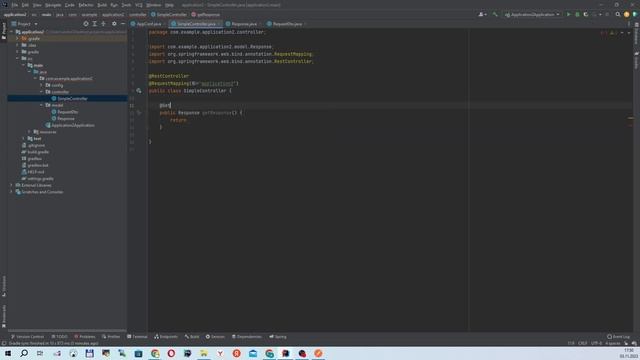Screen dimensions: 640x360
Task: Click the CRLF line separator in the status bar
Action: point(582,343)
